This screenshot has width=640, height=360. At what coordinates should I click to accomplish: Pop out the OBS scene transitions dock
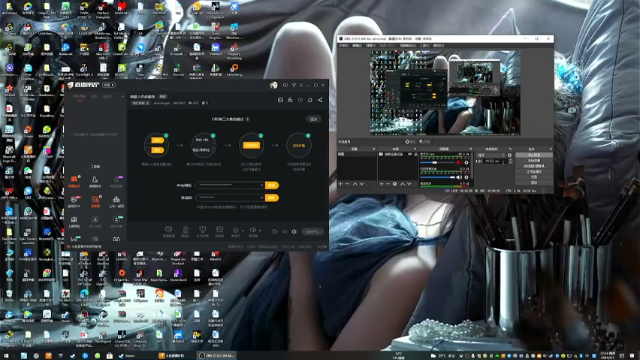point(510,149)
